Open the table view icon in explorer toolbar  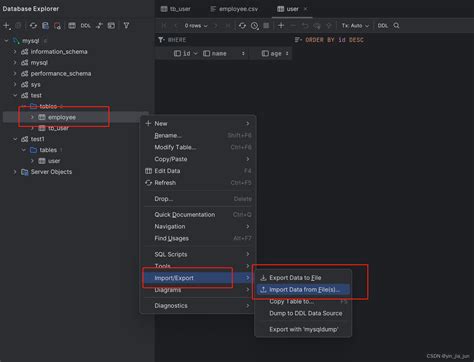point(72,26)
